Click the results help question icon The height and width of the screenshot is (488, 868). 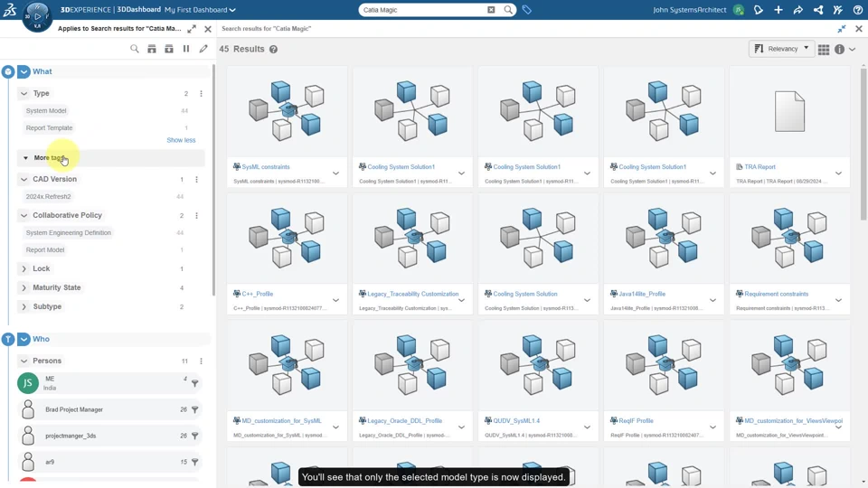(x=273, y=49)
